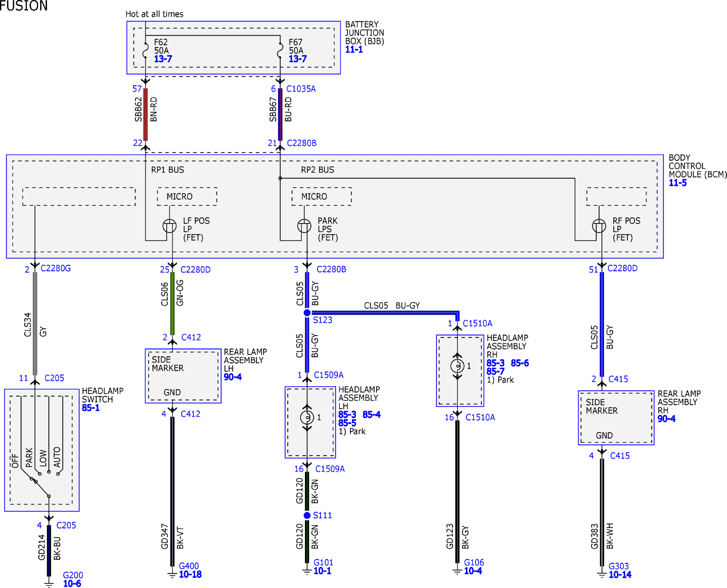Open 85-6 link for Headlamp Assembly RH

[519, 363]
